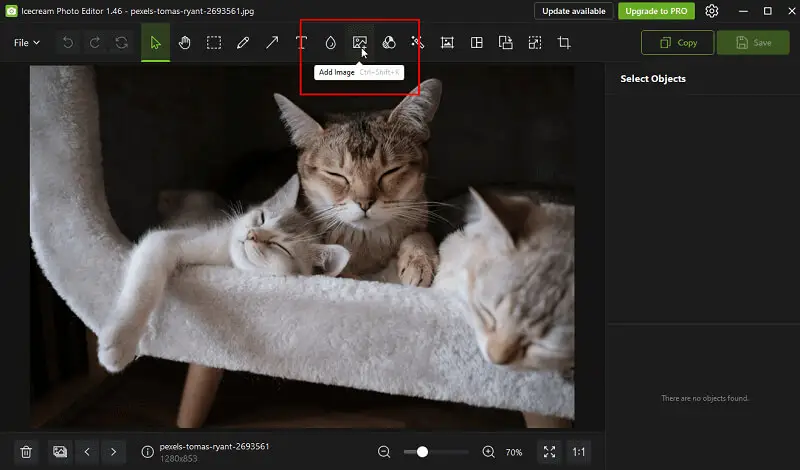Open the settings gear icon

coord(712,11)
